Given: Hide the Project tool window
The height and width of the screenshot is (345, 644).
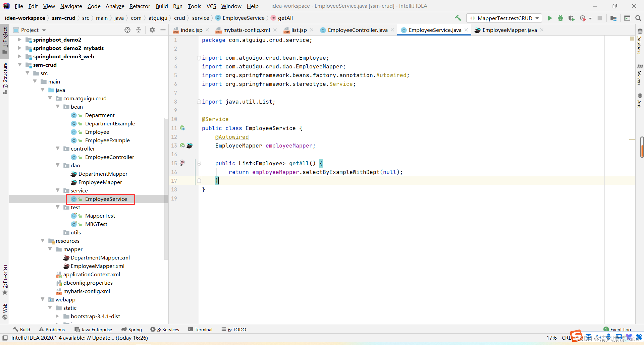Looking at the screenshot, I should click(x=163, y=30).
